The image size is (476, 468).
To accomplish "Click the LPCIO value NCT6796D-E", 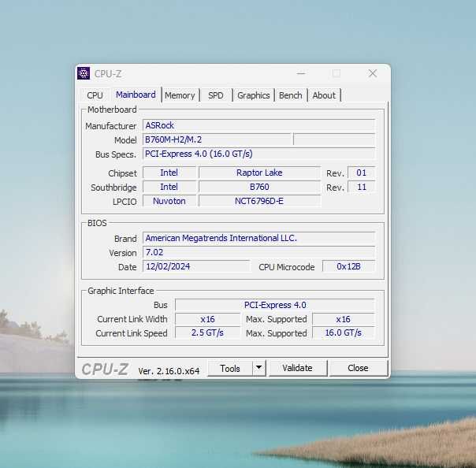I will click(259, 201).
